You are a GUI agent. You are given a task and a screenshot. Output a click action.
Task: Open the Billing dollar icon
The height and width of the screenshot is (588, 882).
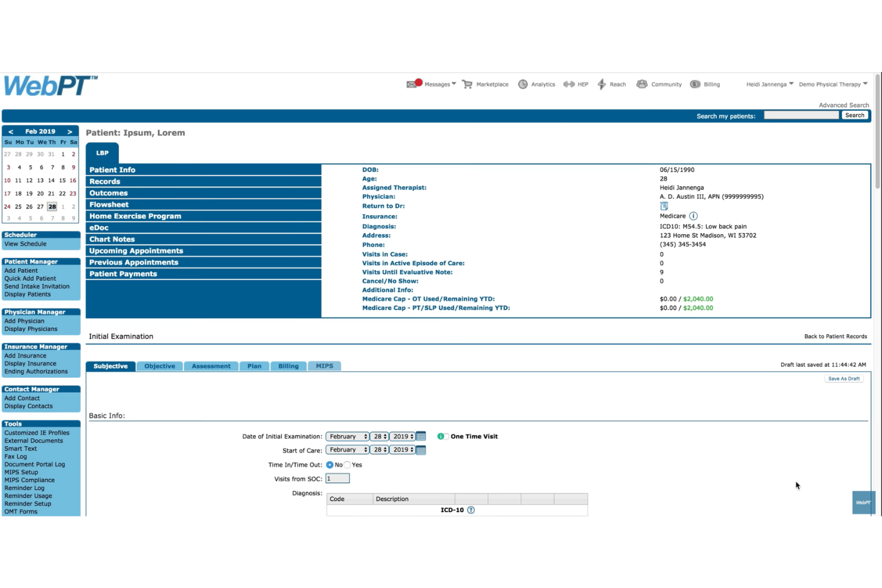[695, 84]
